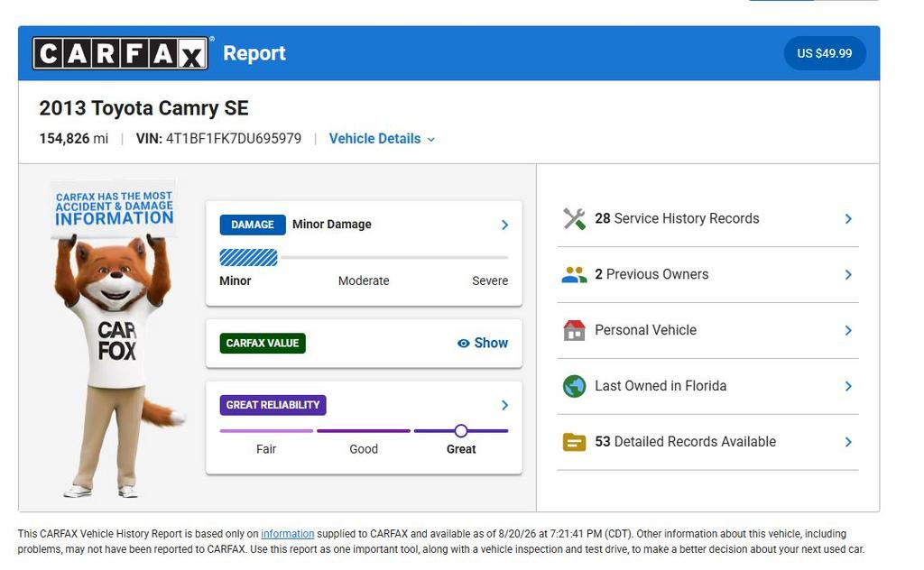The height and width of the screenshot is (570, 924).
Task: Click the Moderate damage label
Action: point(364,280)
